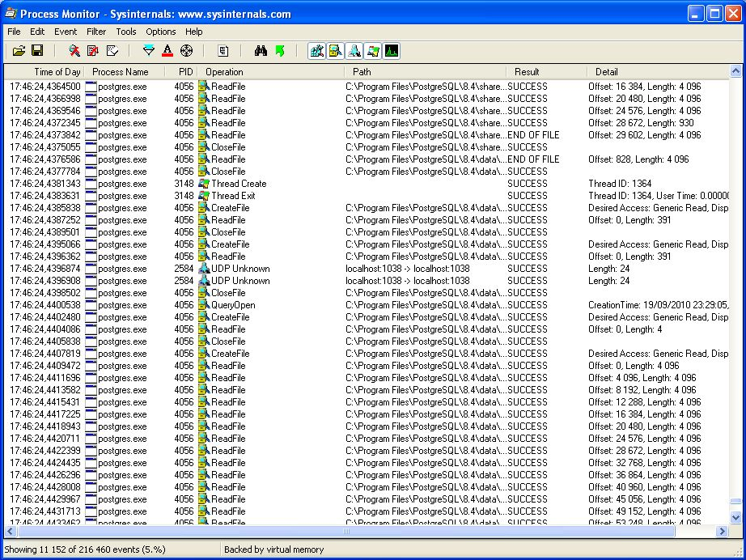Click the CloseFile icon at 17:46:24,4375055

point(204,147)
